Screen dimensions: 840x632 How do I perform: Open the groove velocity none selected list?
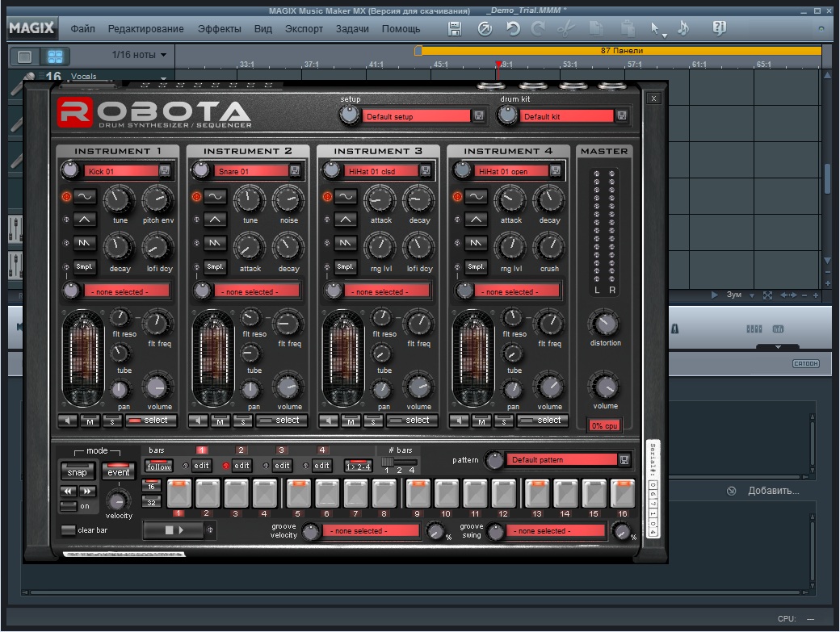[x=370, y=531]
